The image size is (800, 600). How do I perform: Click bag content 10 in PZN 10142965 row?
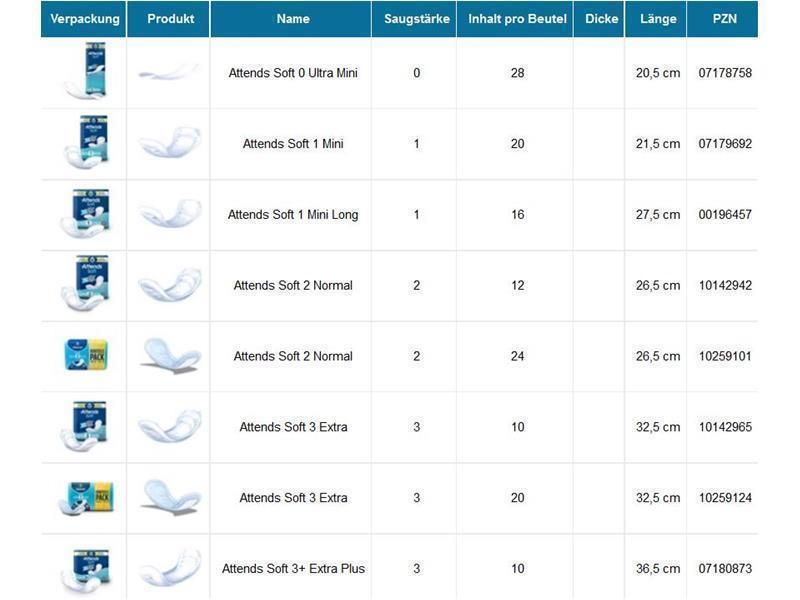(x=517, y=427)
